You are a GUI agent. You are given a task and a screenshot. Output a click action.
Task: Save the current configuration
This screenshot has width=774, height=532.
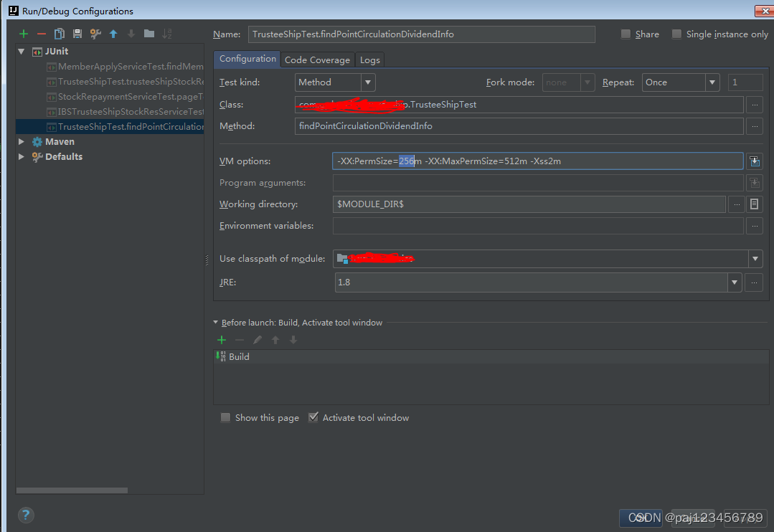coord(77,34)
